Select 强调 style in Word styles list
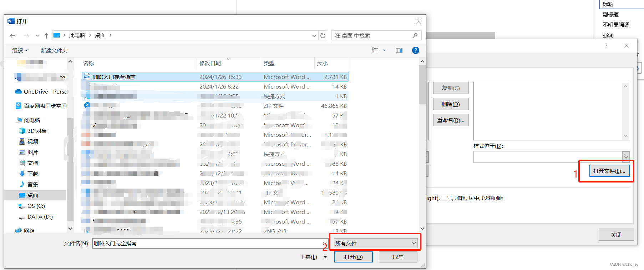Viewport: 644px width, 270px height. (x=608, y=35)
